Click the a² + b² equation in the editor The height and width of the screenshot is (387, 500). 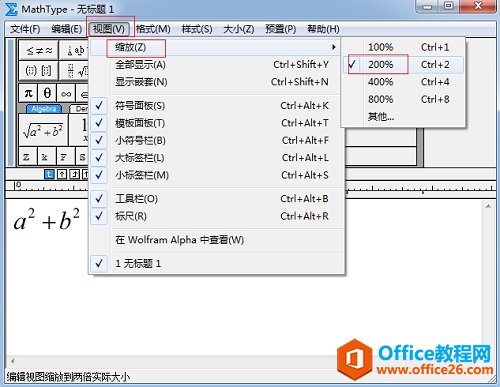47,219
